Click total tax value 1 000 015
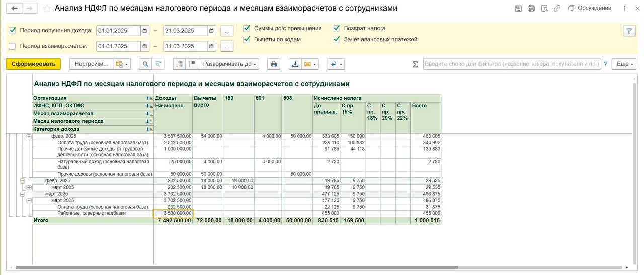Image resolution: width=644 pixels, height=275 pixels. (x=428, y=220)
